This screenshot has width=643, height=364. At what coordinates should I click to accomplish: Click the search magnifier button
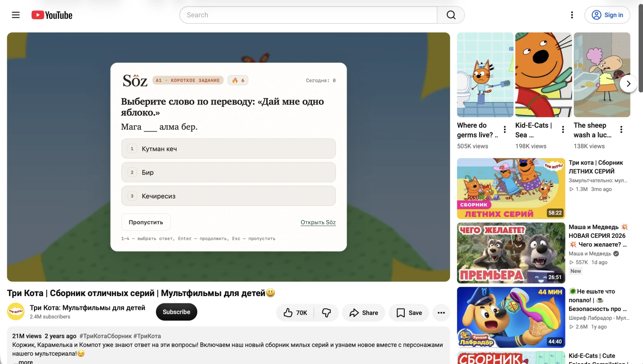451,15
